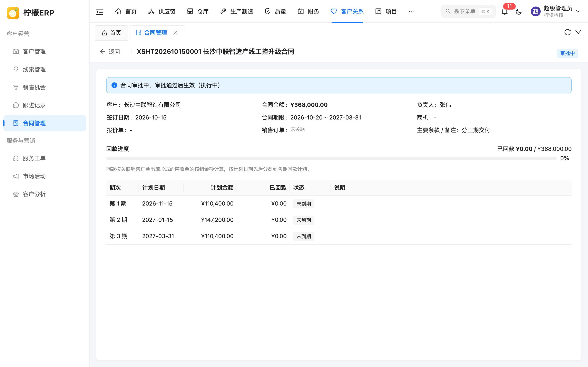Expand the tab options chevron

point(578,32)
